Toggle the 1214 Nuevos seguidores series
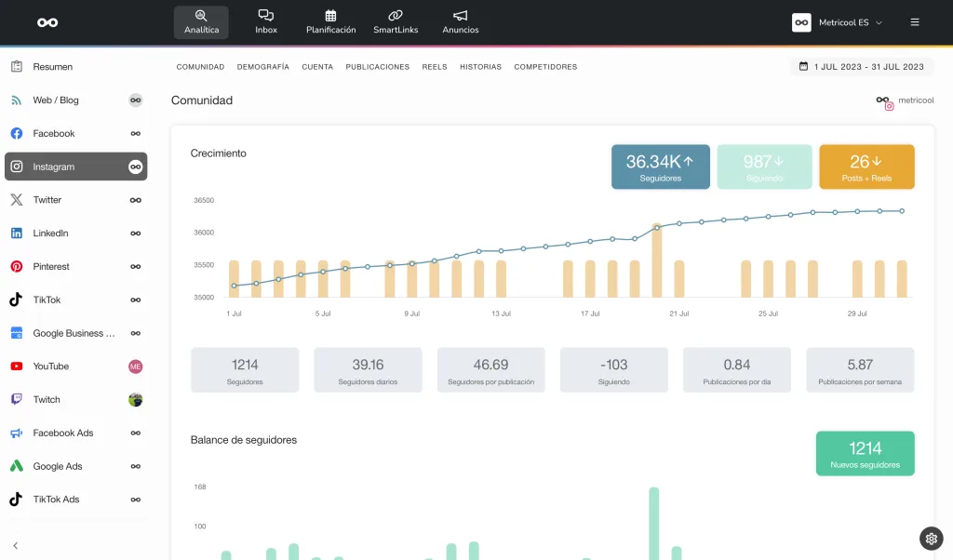 [866, 454]
